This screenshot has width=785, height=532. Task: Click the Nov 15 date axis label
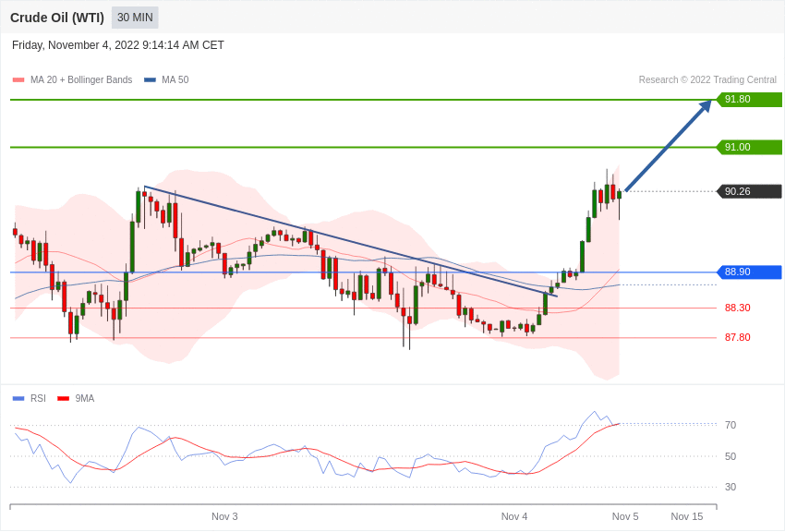click(687, 516)
